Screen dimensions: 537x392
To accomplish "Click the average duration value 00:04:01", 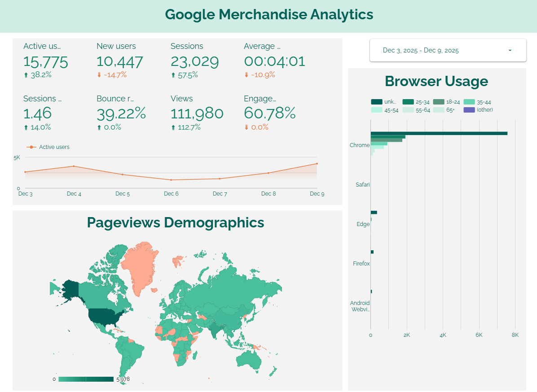I will 274,61.
